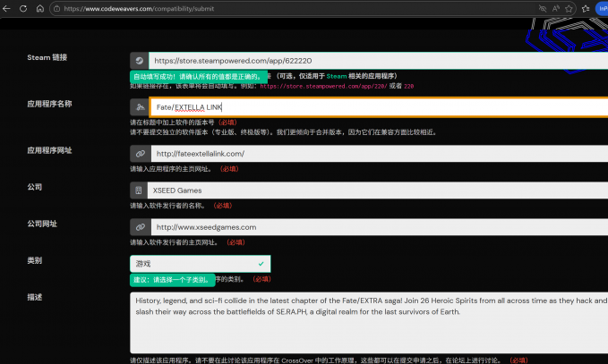Screen dimensions: 608x364
Task: Click the hint about merging software editions
Action: point(284,132)
